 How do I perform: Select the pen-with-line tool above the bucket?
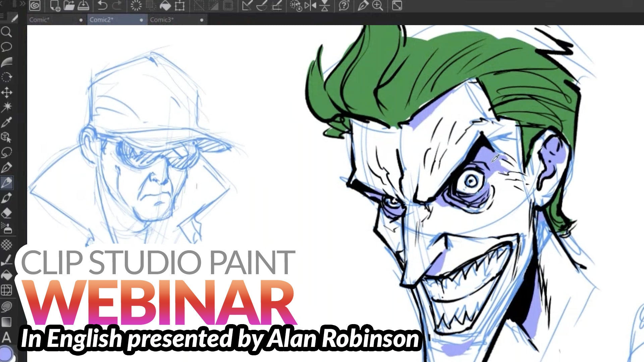click(6, 260)
